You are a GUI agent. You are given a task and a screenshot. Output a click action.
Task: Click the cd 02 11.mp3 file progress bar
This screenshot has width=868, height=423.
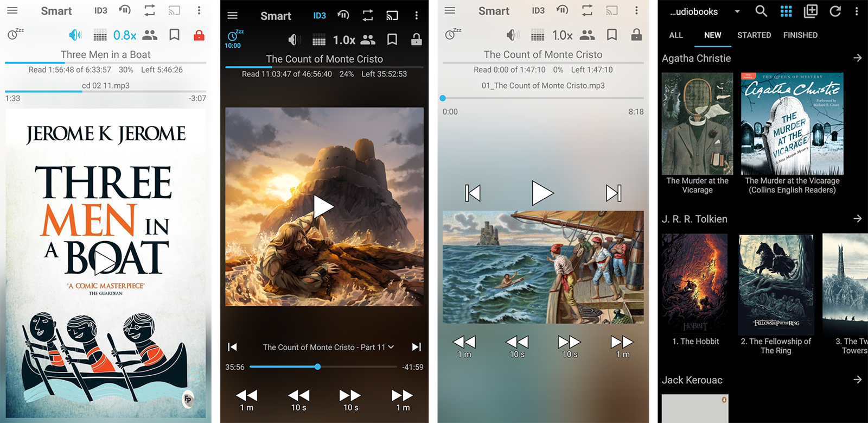click(x=106, y=92)
